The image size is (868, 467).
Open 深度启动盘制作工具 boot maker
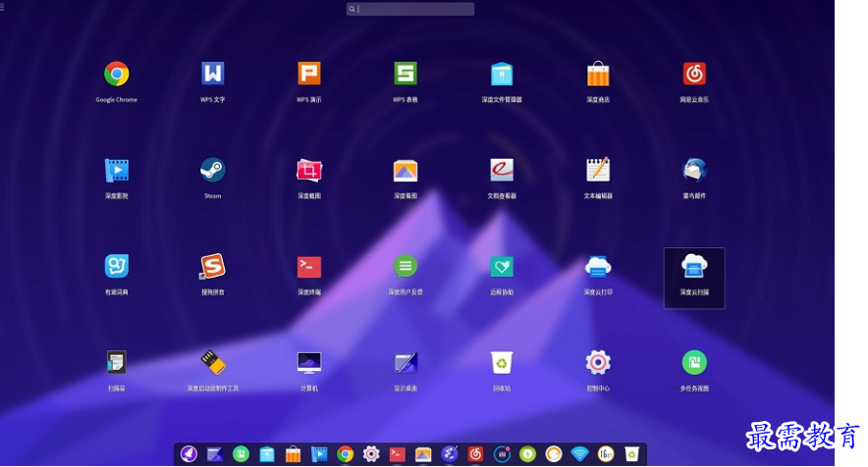212,362
